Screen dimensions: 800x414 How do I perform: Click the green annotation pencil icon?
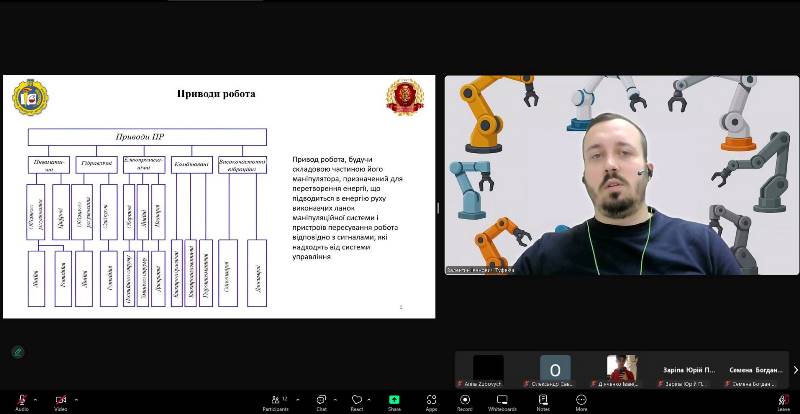click(18, 352)
